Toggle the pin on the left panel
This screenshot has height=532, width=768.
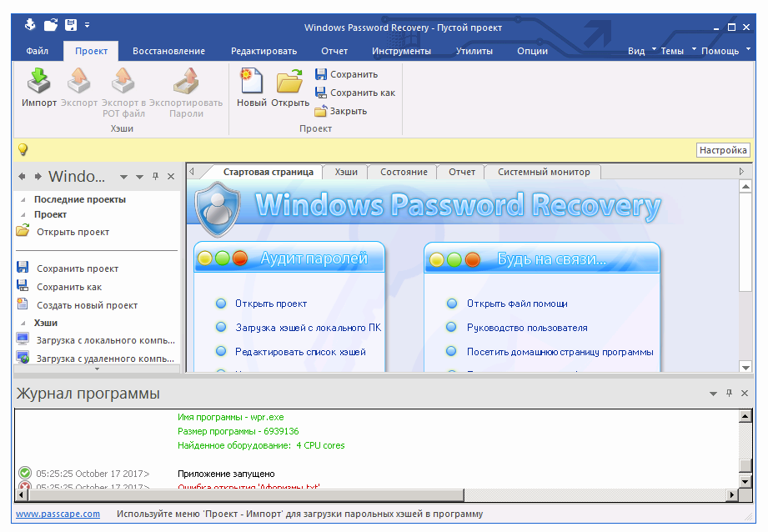[x=154, y=176]
